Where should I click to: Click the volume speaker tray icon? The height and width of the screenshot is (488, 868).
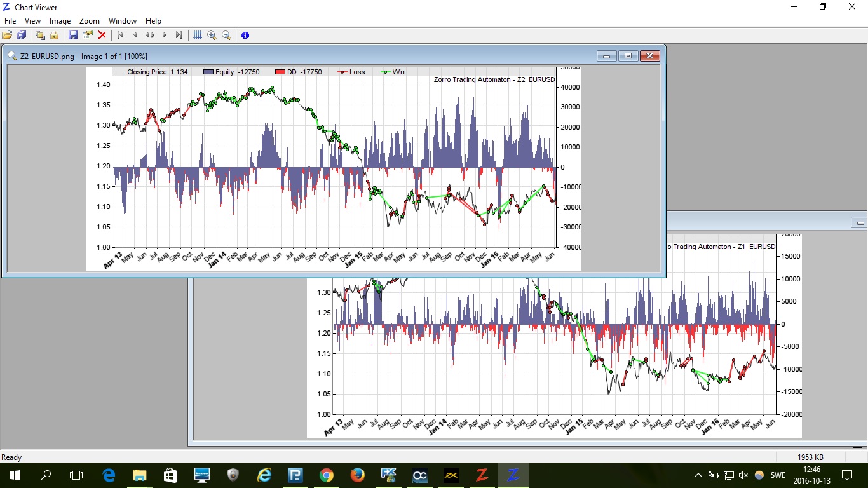coord(743,475)
